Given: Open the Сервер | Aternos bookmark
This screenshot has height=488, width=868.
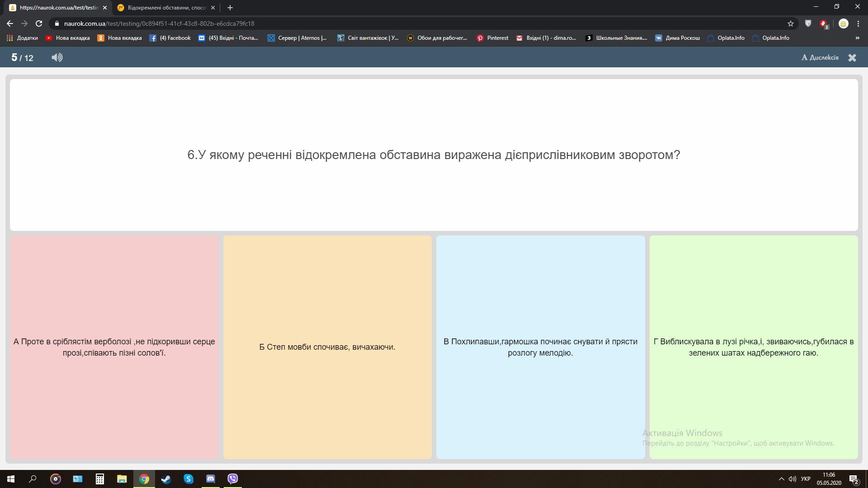Looking at the screenshot, I should (x=297, y=38).
